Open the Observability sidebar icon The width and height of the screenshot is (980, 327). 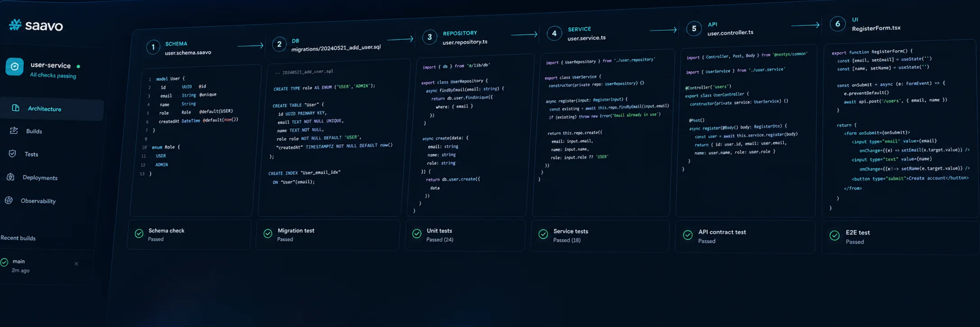point(9,200)
